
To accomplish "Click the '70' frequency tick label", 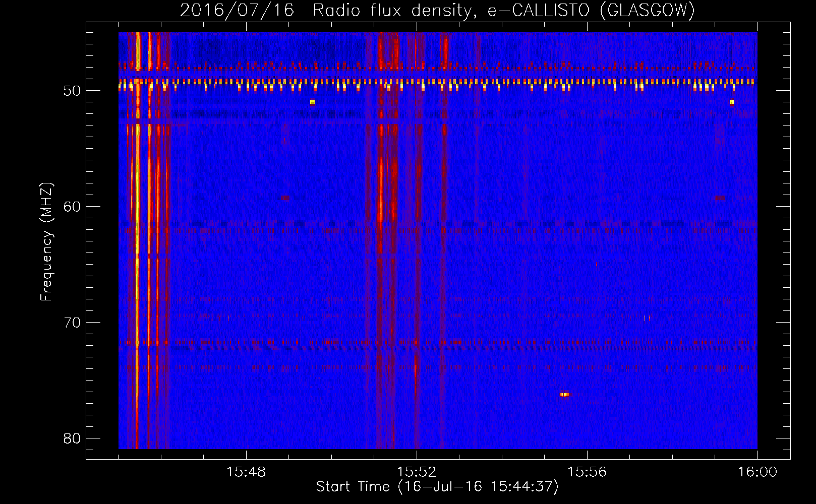I will pos(72,323).
